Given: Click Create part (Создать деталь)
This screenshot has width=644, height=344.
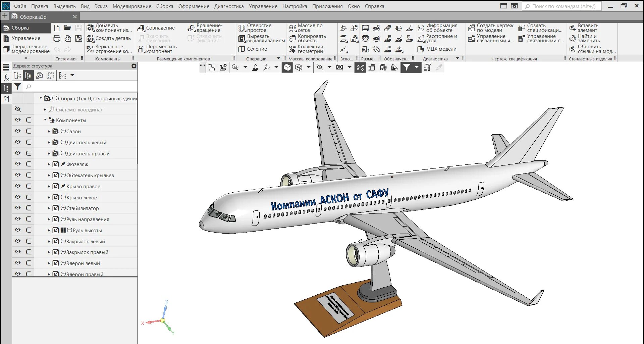Looking at the screenshot, I should coord(109,39).
